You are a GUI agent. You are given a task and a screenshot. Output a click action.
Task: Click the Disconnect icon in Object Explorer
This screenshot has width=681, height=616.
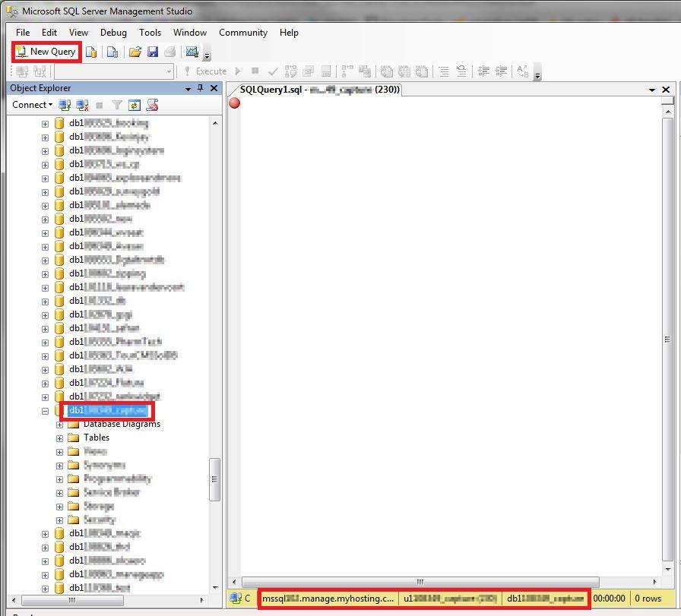83,105
